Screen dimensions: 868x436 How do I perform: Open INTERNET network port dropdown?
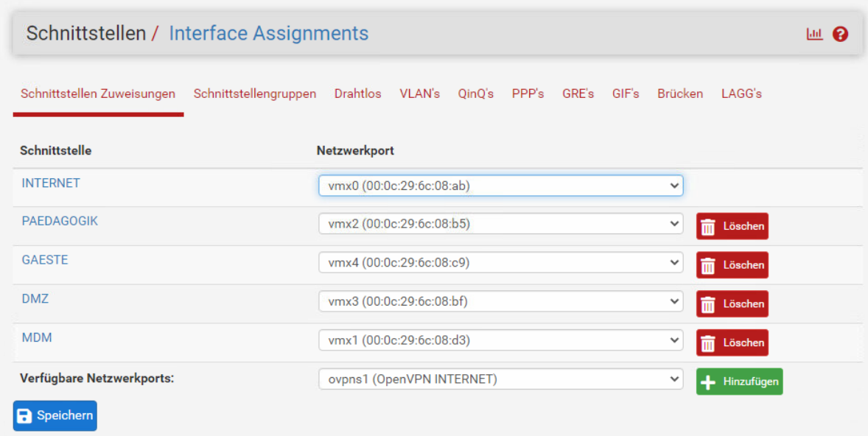click(500, 186)
